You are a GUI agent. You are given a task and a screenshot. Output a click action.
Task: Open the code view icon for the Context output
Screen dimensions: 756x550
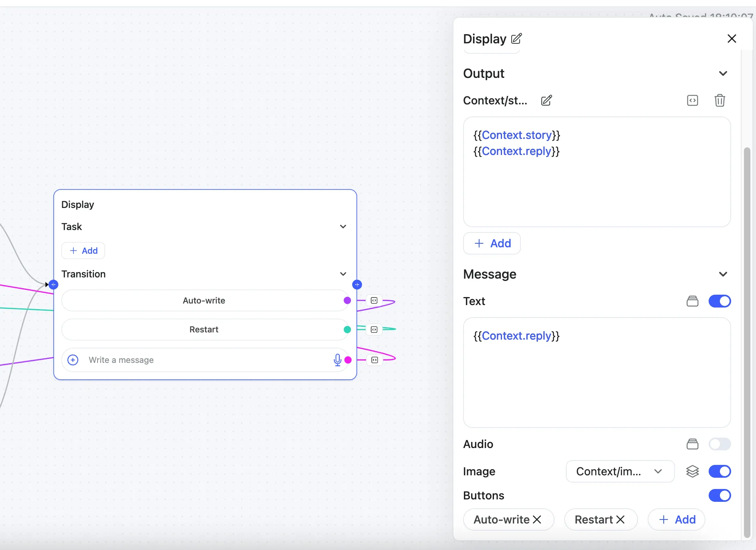coord(692,100)
